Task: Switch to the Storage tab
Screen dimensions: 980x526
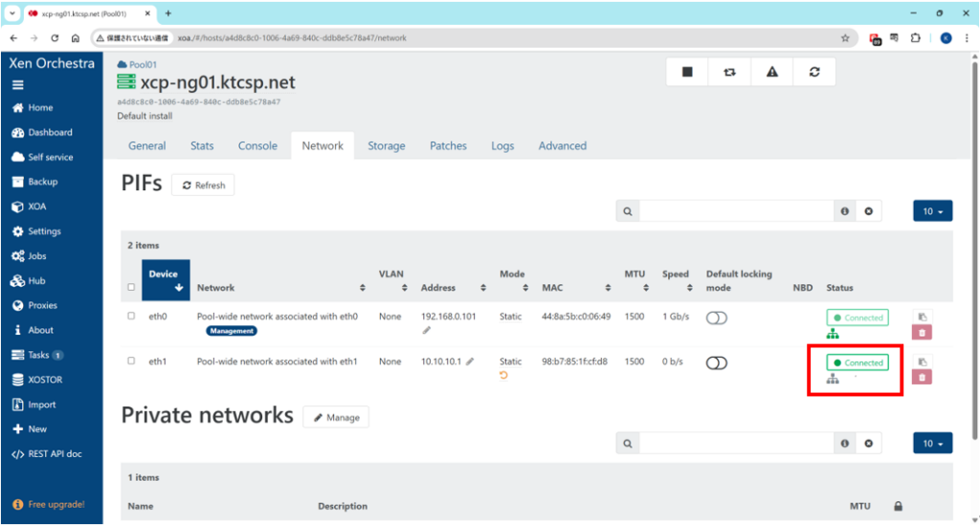Action: click(387, 146)
